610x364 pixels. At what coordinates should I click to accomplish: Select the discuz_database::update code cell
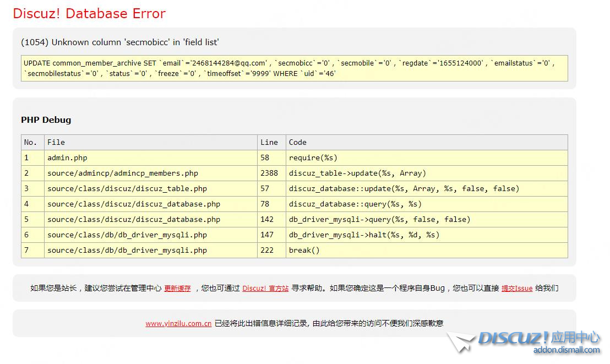[x=427, y=188]
